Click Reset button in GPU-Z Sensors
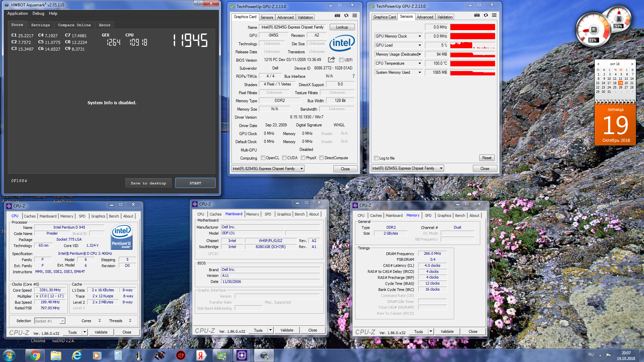This screenshot has height=362, width=644. point(487,158)
